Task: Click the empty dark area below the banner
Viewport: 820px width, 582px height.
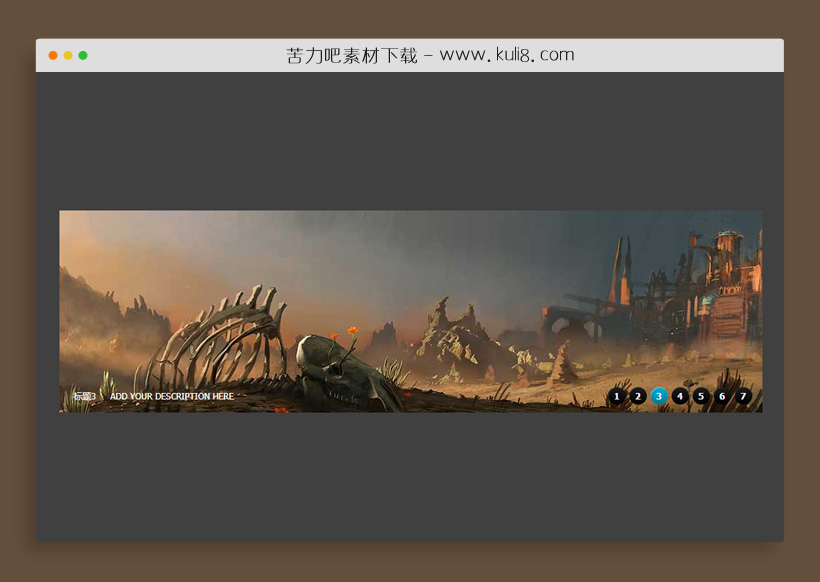Action: pyautogui.click(x=410, y=475)
